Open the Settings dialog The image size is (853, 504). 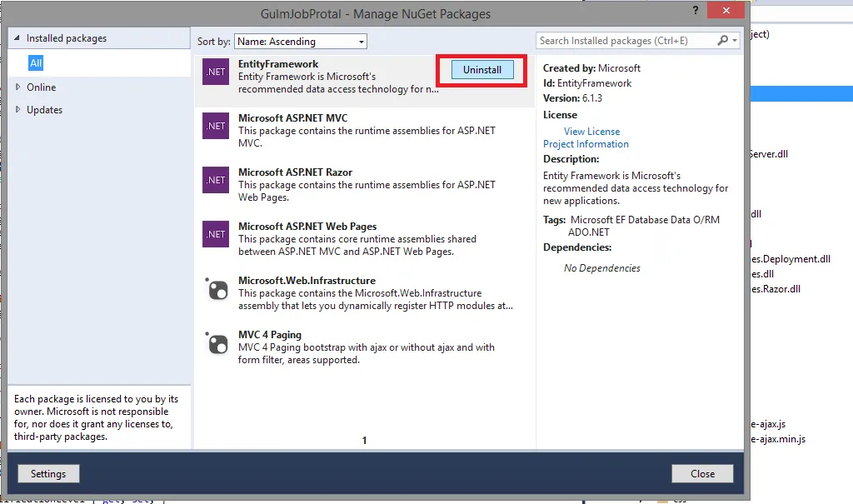point(48,473)
